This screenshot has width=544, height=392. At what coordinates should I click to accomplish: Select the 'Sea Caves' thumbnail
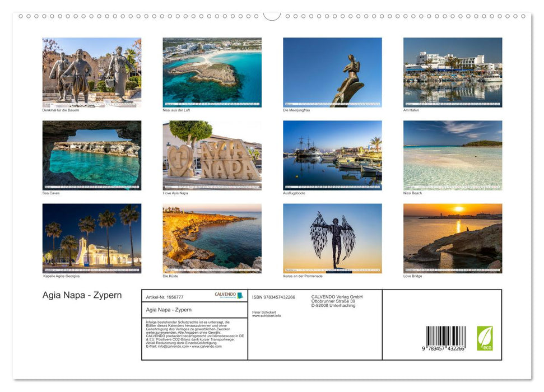point(90,155)
